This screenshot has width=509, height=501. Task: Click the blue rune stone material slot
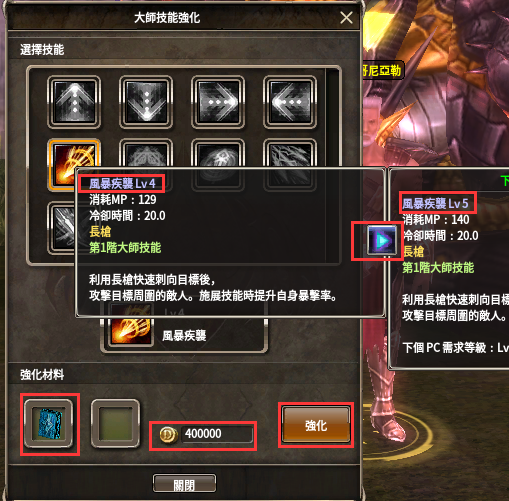pyautogui.click(x=49, y=423)
